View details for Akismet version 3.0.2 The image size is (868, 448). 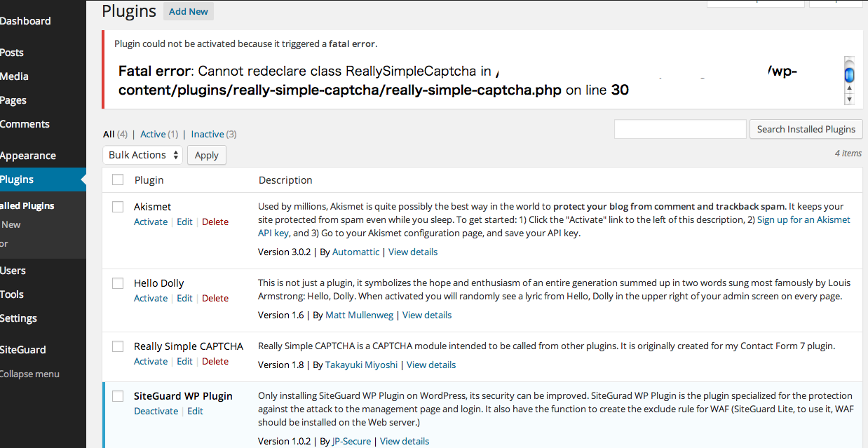[x=413, y=252]
